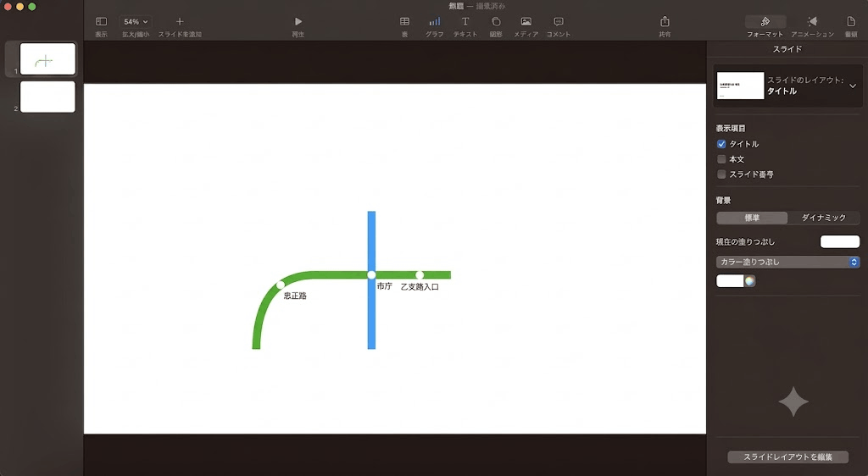This screenshot has height=476, width=868.
Task: Add a new slide with the plus icon
Action: pyautogui.click(x=180, y=21)
